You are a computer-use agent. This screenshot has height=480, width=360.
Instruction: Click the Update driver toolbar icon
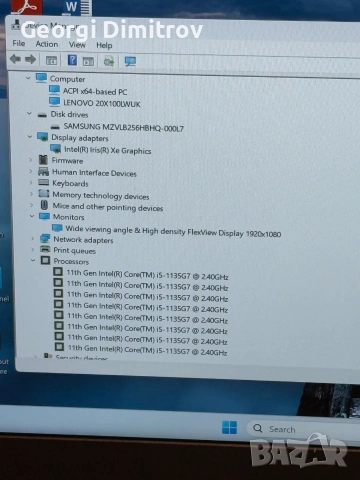click(109, 61)
